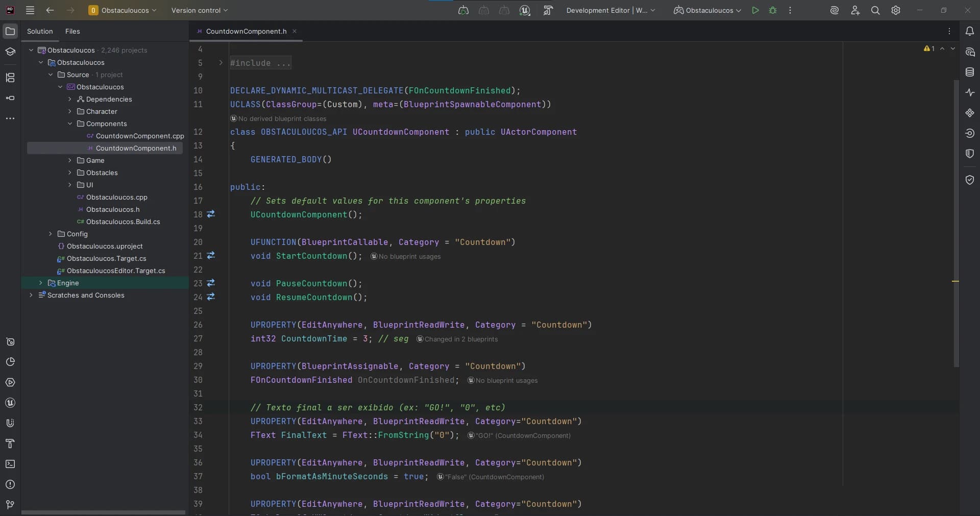Switch to the Files tab

(72, 31)
